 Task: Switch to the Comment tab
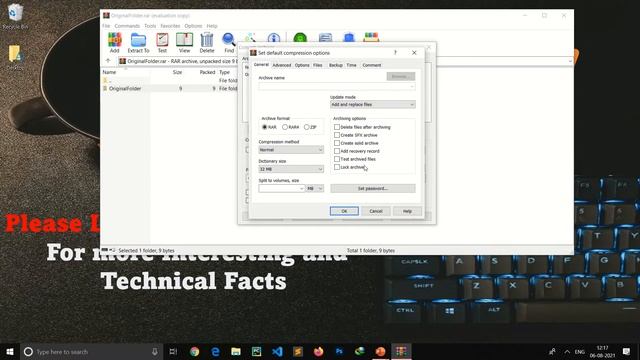tap(372, 65)
